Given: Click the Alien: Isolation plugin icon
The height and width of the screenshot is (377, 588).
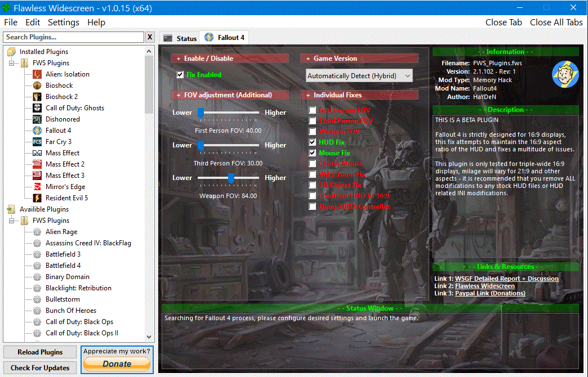Looking at the screenshot, I should pos(37,74).
